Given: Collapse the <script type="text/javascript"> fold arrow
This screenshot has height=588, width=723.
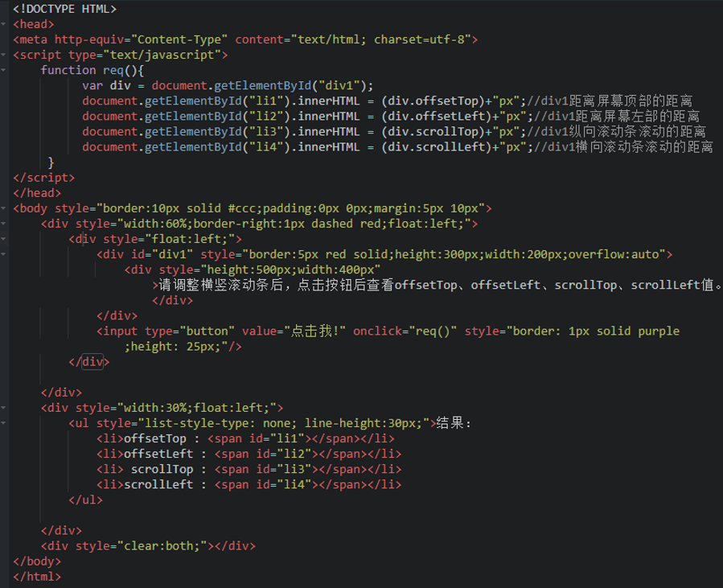Looking at the screenshot, I should (3, 55).
